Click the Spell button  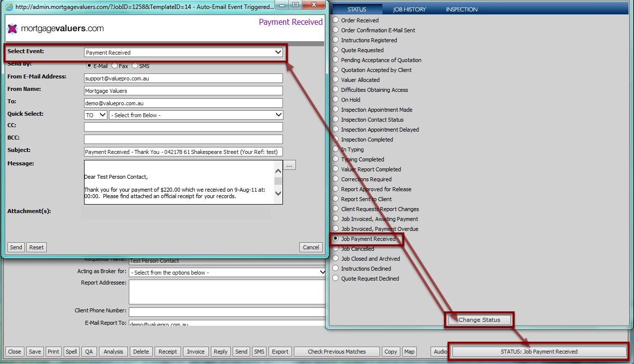[71, 352]
